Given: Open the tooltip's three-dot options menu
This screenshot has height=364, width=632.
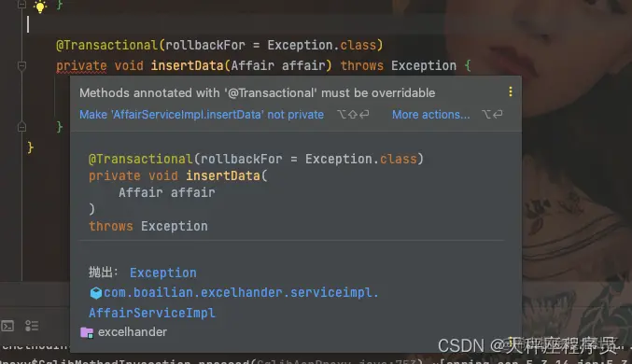Looking at the screenshot, I should 511,91.
